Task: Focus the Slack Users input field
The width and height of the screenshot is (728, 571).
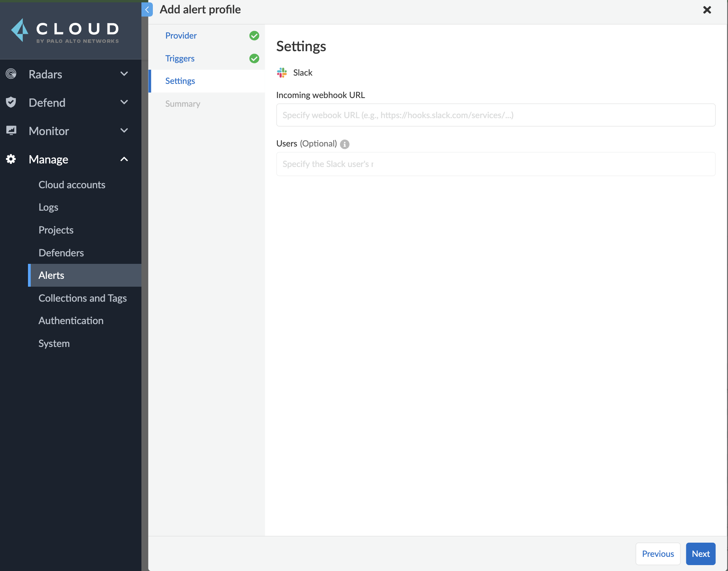Action: coord(496,164)
